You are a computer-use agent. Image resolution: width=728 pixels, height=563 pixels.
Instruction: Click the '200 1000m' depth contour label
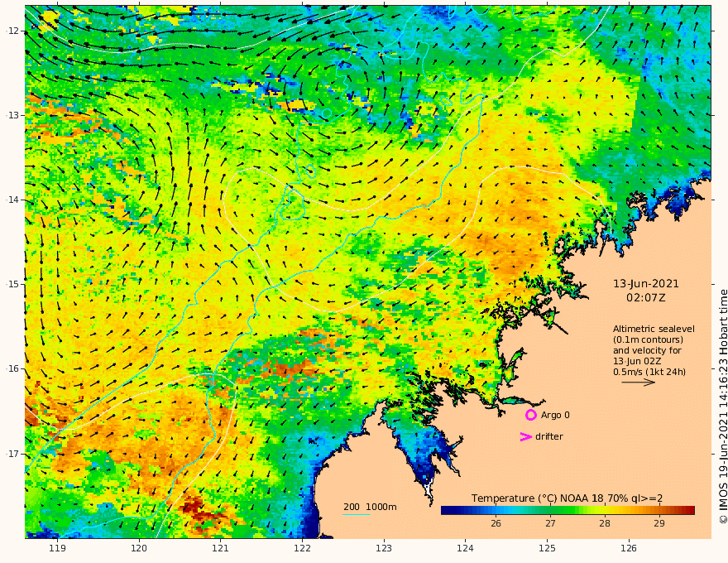tap(370, 507)
